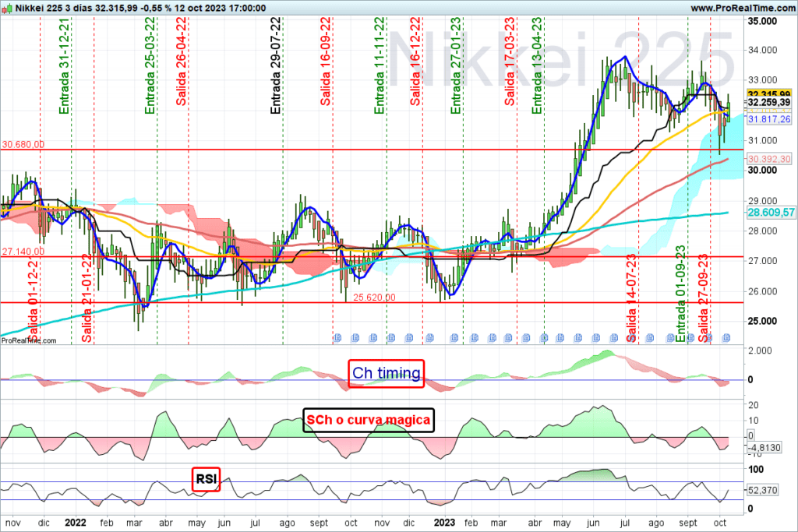
Task: Select the Entrada 27-01-23 label
Action: [456, 65]
